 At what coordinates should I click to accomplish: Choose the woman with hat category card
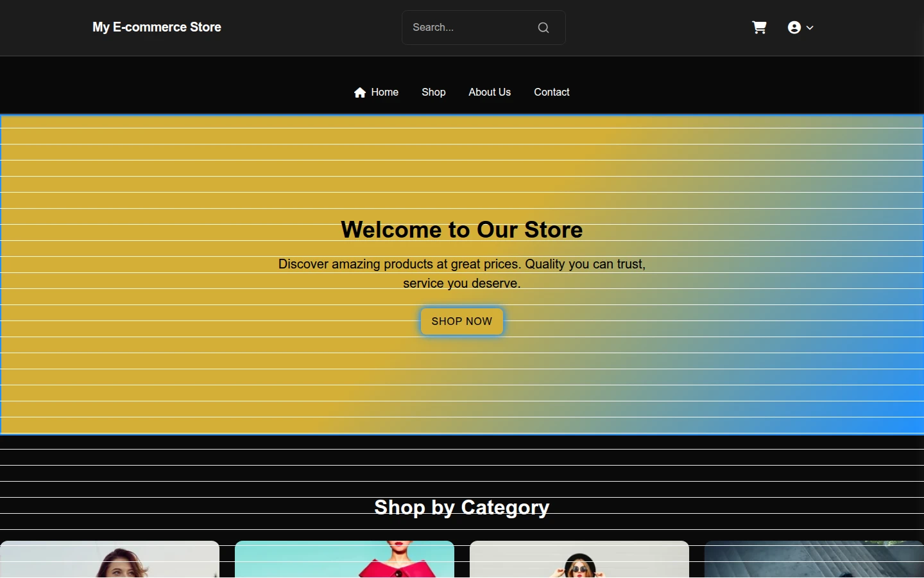579,559
